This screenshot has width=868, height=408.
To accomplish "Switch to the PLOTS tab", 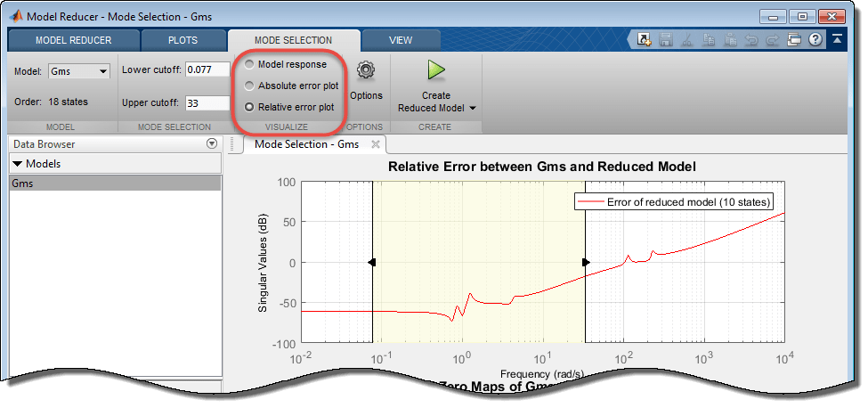I will 183,40.
